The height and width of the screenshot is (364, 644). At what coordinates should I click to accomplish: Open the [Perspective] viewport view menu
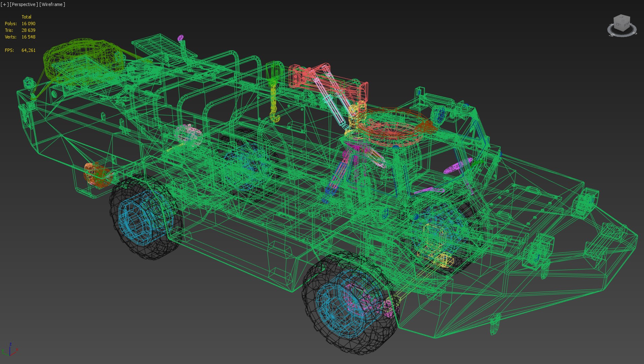coord(24,4)
